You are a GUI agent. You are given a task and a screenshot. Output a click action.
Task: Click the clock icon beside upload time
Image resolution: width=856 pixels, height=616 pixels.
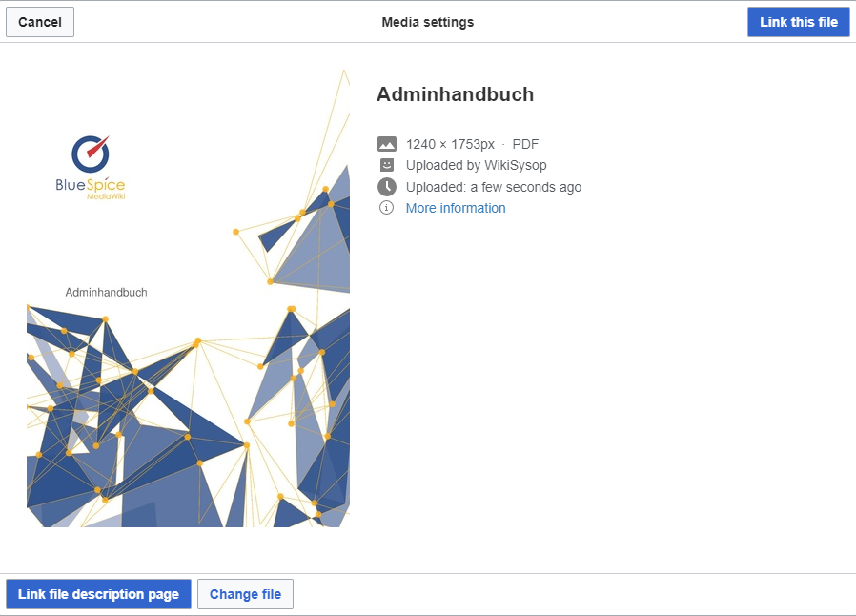click(x=386, y=187)
